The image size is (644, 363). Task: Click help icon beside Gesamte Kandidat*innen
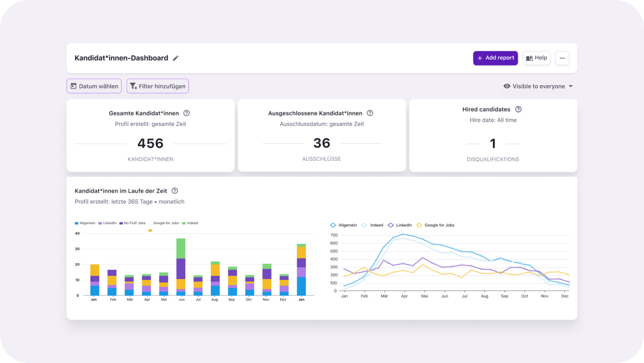click(186, 113)
